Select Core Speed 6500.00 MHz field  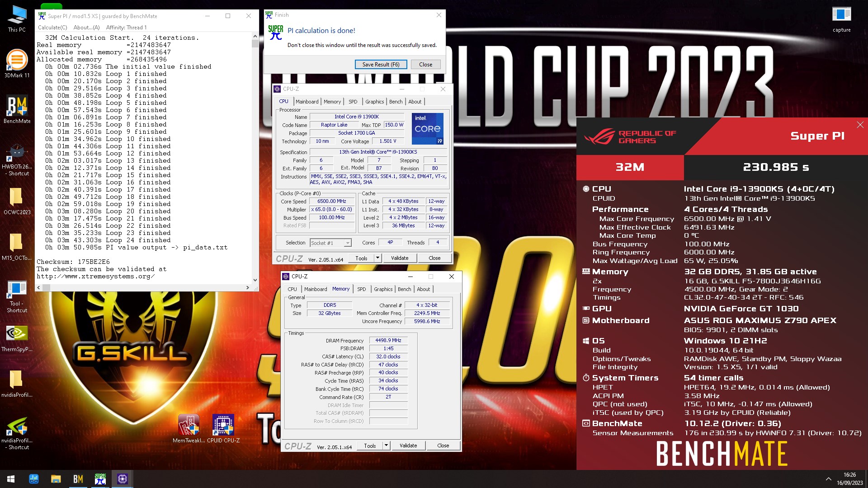pos(331,202)
